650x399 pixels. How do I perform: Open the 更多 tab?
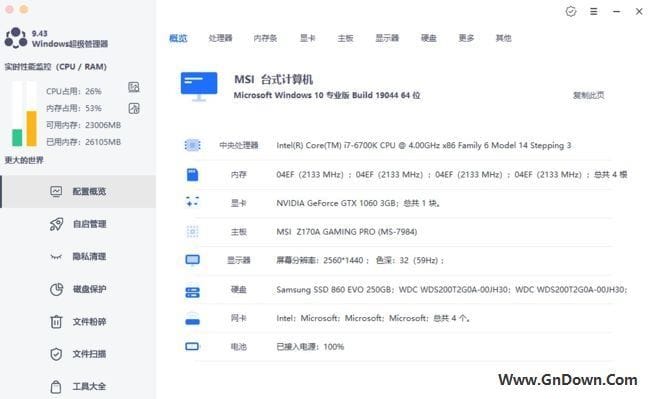[466, 38]
